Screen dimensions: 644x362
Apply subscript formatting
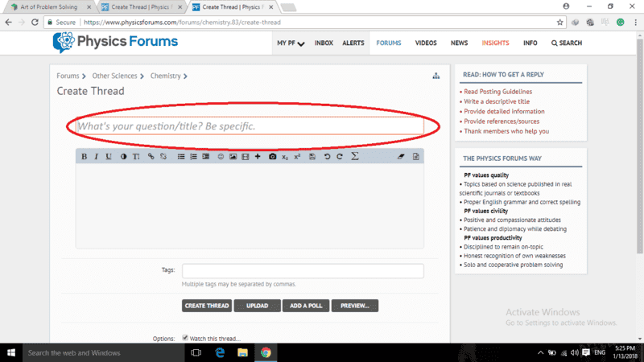[285, 157]
